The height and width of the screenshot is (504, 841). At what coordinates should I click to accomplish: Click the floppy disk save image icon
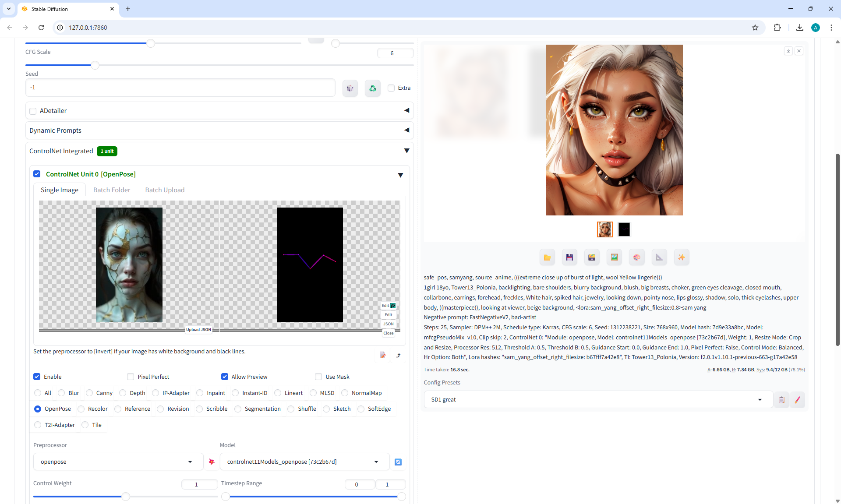pos(569,257)
